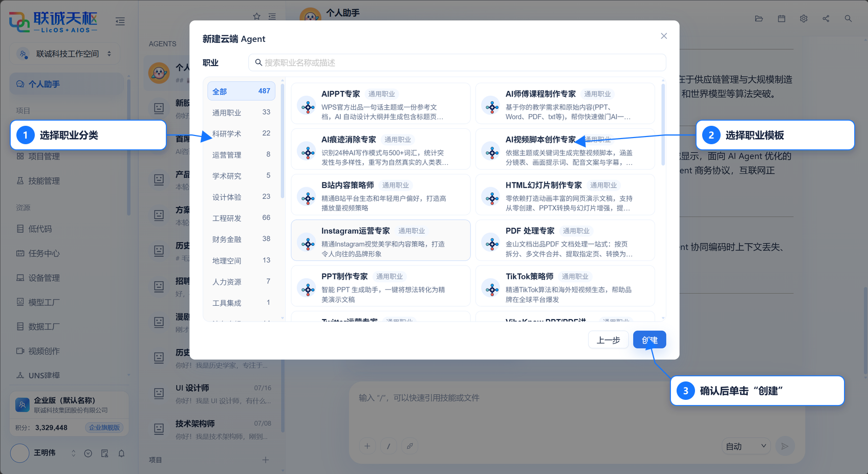Open 个人助手 in the sidebar
Screen dimensions: 868x474
coord(67,84)
